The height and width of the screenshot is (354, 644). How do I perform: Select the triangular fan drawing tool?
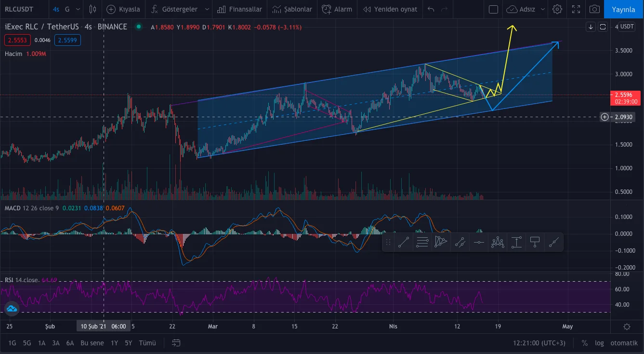441,242
